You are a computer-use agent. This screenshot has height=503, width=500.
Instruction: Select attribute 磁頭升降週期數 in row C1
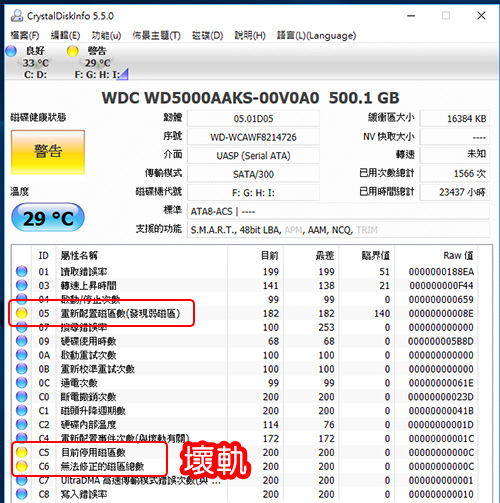93,411
